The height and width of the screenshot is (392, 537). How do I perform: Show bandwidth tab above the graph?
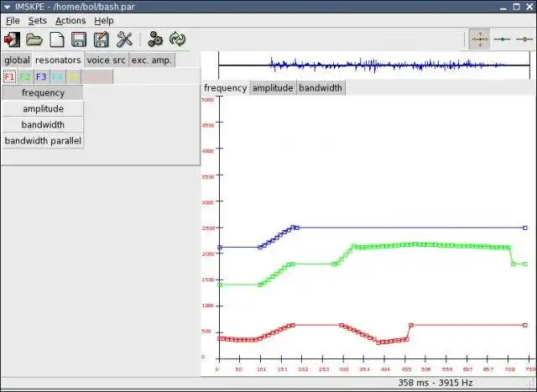[x=321, y=88]
